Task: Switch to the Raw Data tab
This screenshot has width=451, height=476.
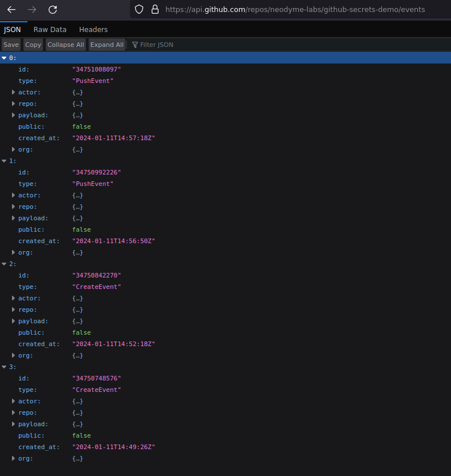Action: 50,29
